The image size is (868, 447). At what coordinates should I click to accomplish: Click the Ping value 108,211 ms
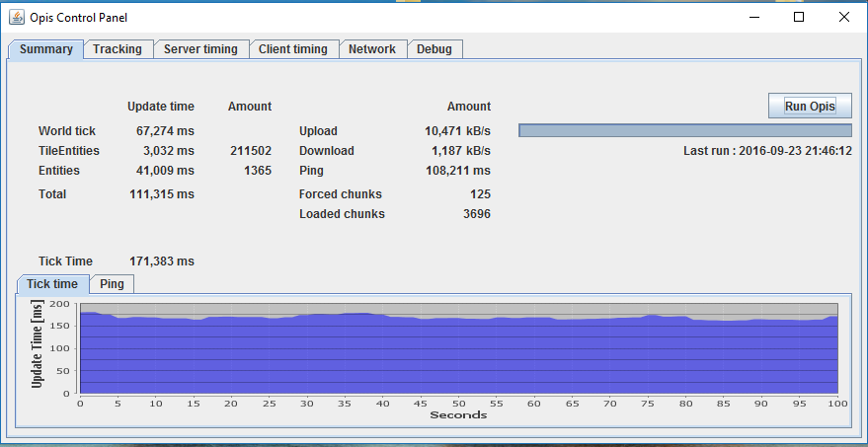click(458, 171)
